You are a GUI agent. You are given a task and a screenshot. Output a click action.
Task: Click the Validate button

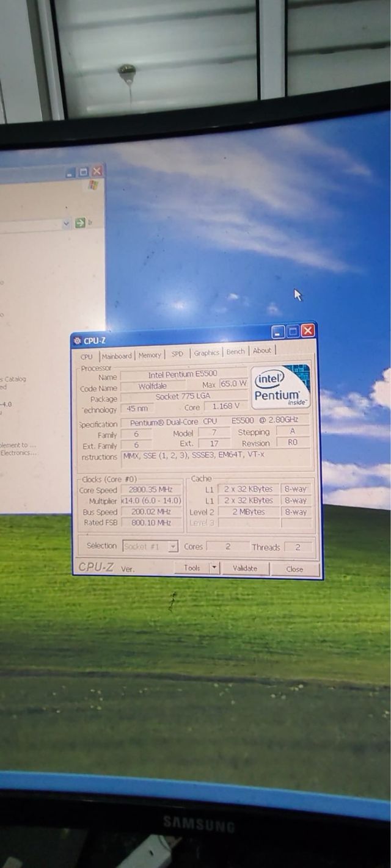tap(245, 568)
